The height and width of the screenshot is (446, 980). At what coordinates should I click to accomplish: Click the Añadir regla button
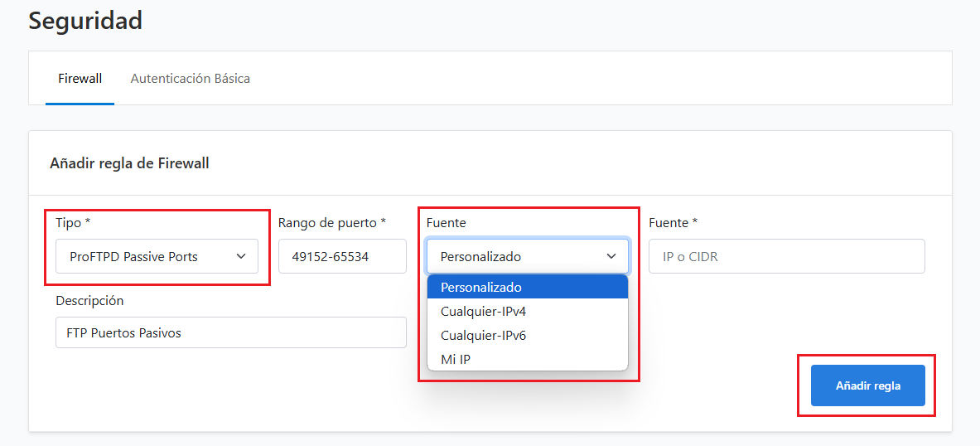pyautogui.click(x=868, y=385)
